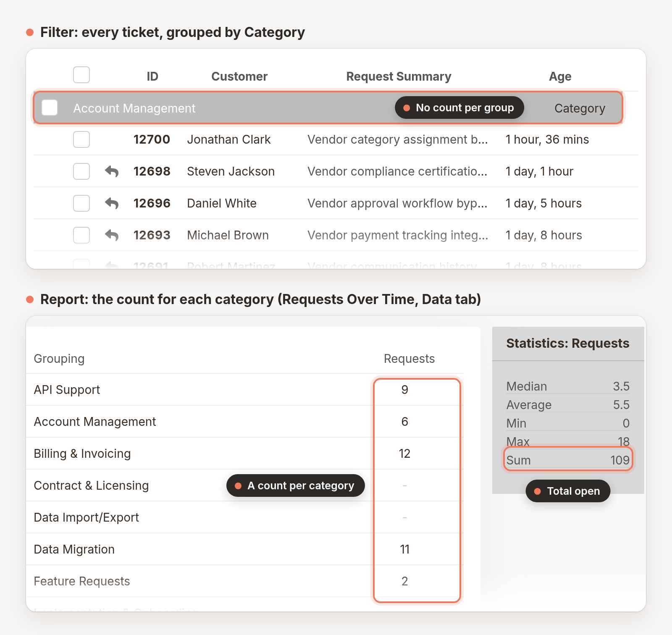Select checkbox for ticket 12700
Viewport: 672px width, 635px height.
(81, 139)
